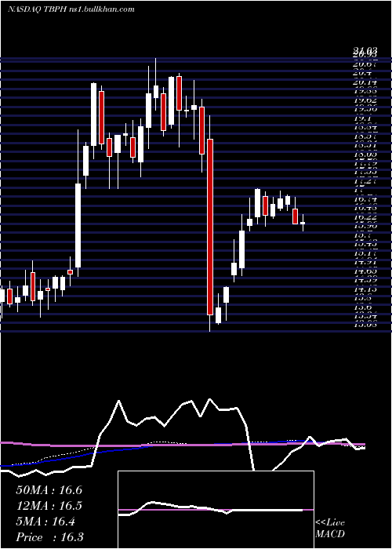Click the Price : 16.3 label

[x=49, y=536]
